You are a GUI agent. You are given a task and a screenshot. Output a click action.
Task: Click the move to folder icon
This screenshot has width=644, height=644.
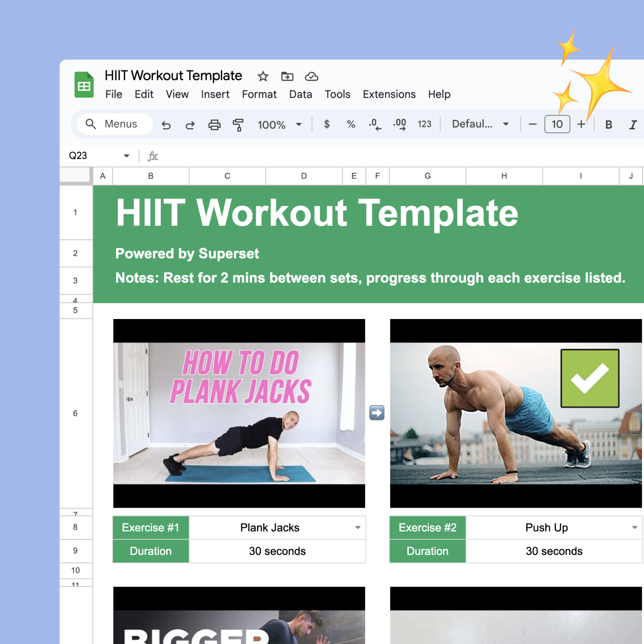(x=287, y=76)
